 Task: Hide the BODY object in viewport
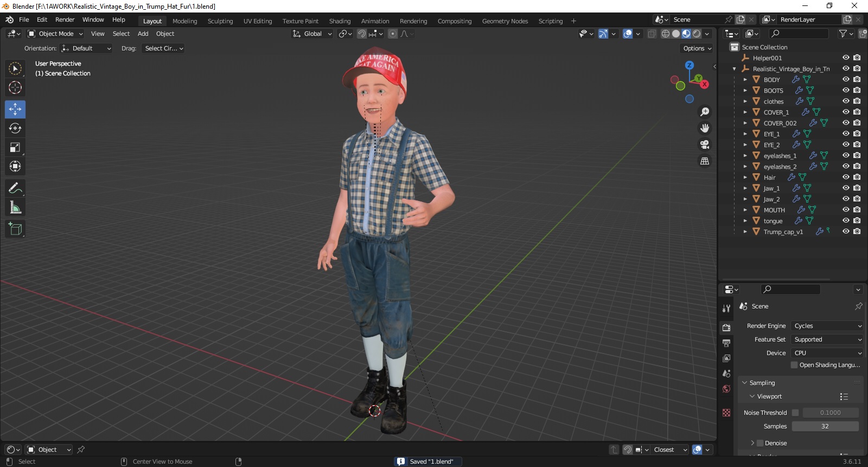pyautogui.click(x=846, y=79)
